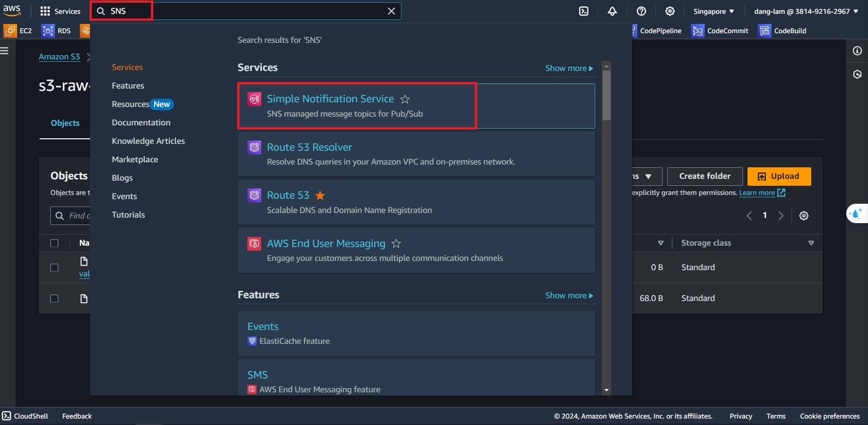The width and height of the screenshot is (868, 425).
Task: Click the help question mark icon
Action: click(641, 11)
